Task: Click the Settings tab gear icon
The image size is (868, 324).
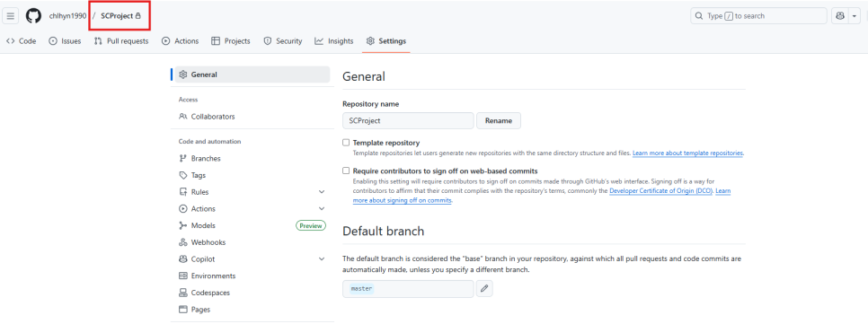Action: tap(370, 41)
